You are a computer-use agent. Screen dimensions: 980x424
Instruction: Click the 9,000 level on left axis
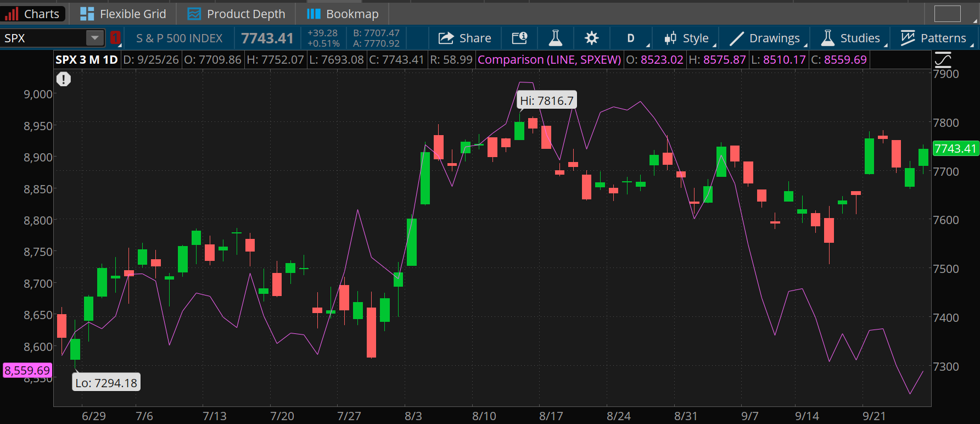(38, 94)
